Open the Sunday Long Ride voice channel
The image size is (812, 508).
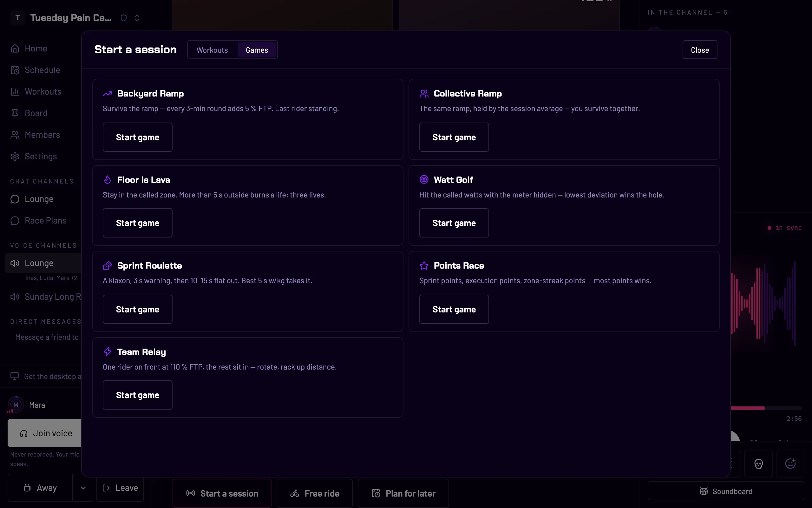[x=43, y=297]
